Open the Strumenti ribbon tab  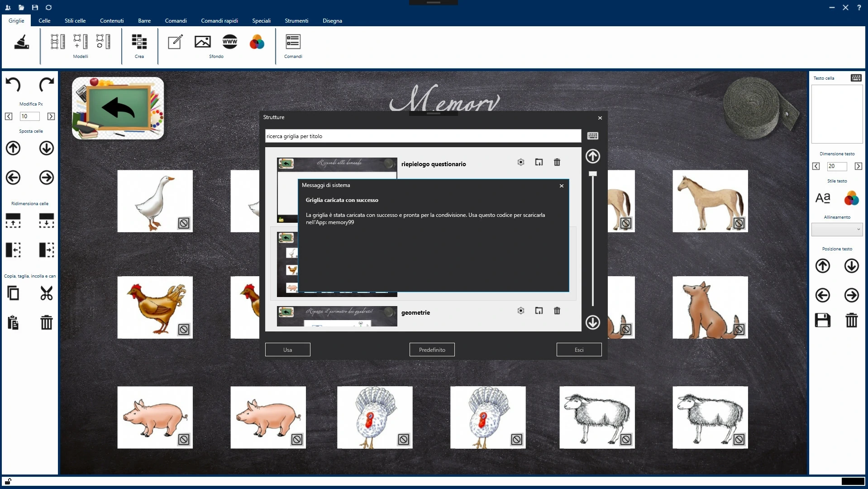click(296, 21)
